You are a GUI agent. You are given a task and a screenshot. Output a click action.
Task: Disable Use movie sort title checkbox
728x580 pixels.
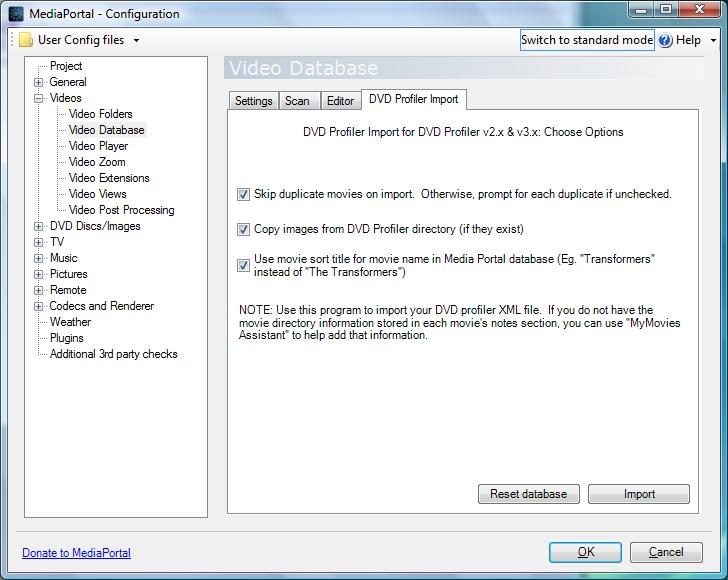point(243,265)
